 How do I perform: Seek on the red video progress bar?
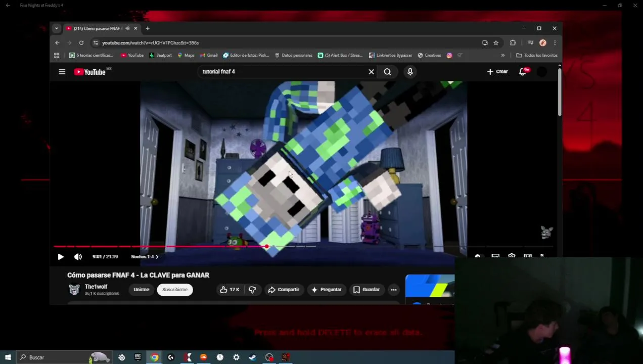click(x=303, y=247)
